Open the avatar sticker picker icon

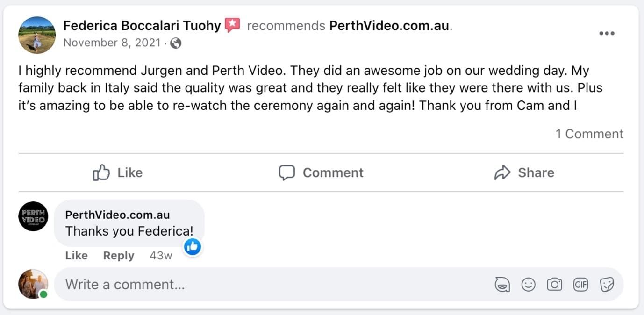point(502,284)
